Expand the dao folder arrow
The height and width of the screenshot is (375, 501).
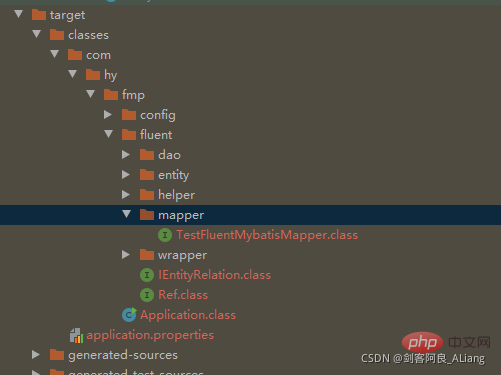click(x=126, y=155)
